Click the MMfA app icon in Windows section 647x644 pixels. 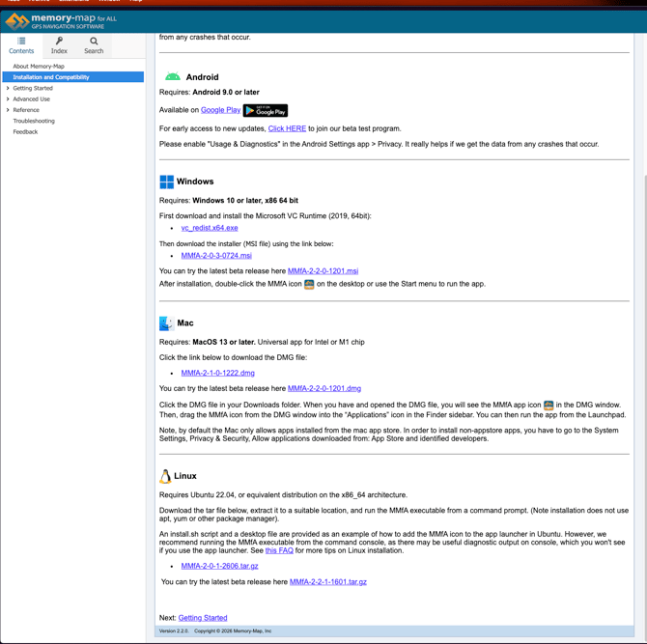point(309,285)
